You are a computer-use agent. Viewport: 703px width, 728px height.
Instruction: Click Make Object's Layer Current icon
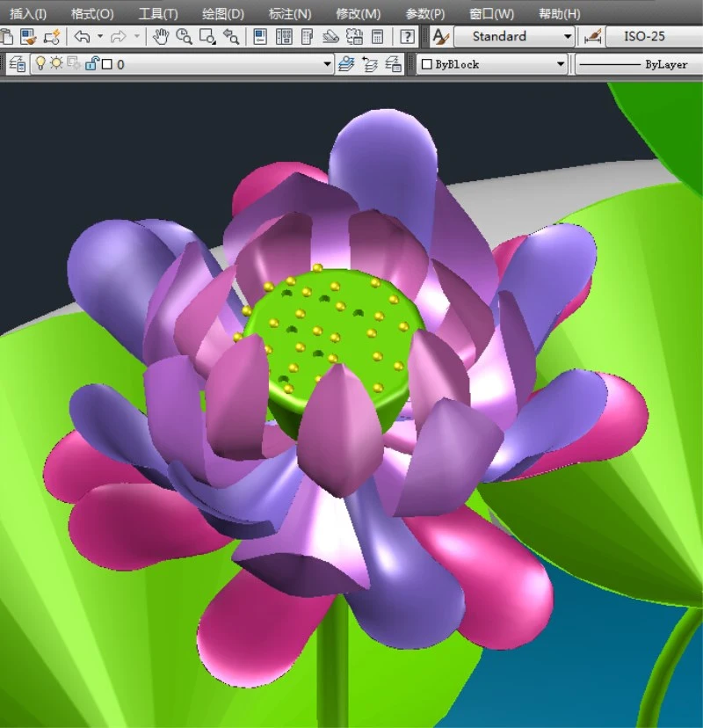coord(346,64)
